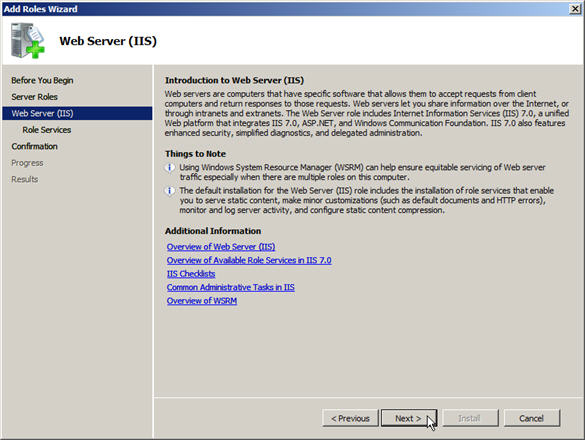Open Overview of Available Role Services link
585x440 pixels.
249,260
